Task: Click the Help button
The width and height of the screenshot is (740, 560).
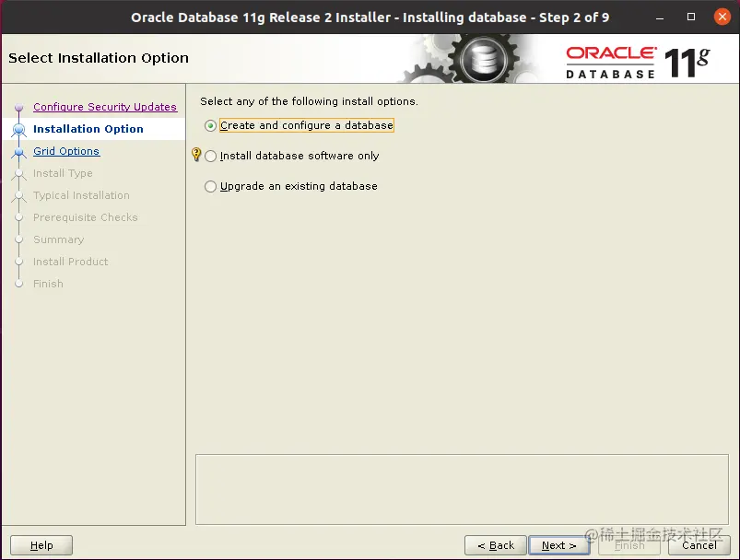Action: click(x=41, y=545)
